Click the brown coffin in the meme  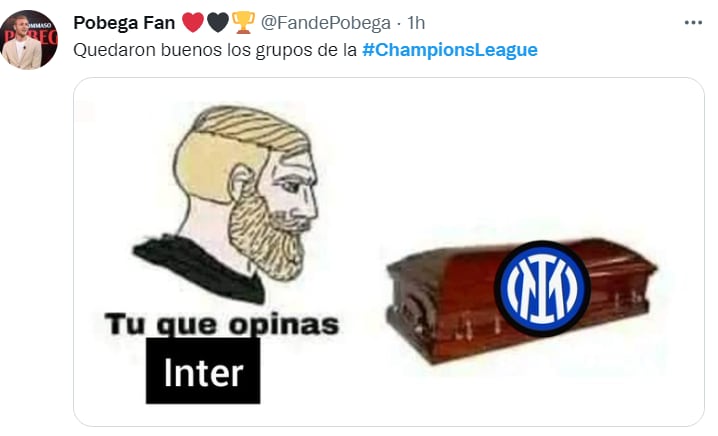[522, 301]
